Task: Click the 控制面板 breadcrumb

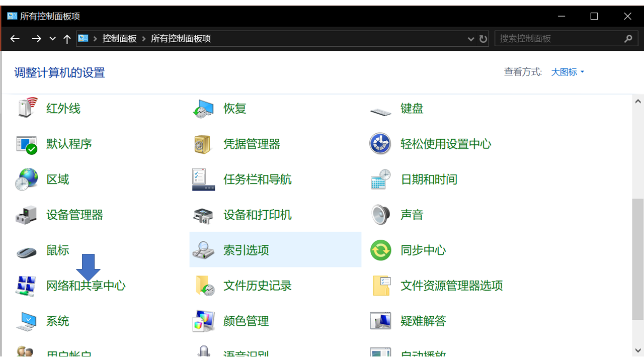Action: pos(120,39)
